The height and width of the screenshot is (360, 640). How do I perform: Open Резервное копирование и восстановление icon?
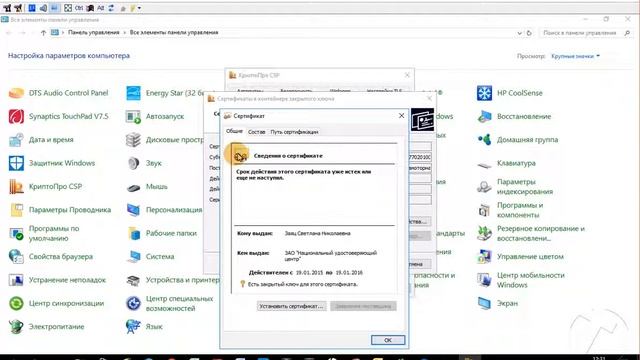pos(484,233)
